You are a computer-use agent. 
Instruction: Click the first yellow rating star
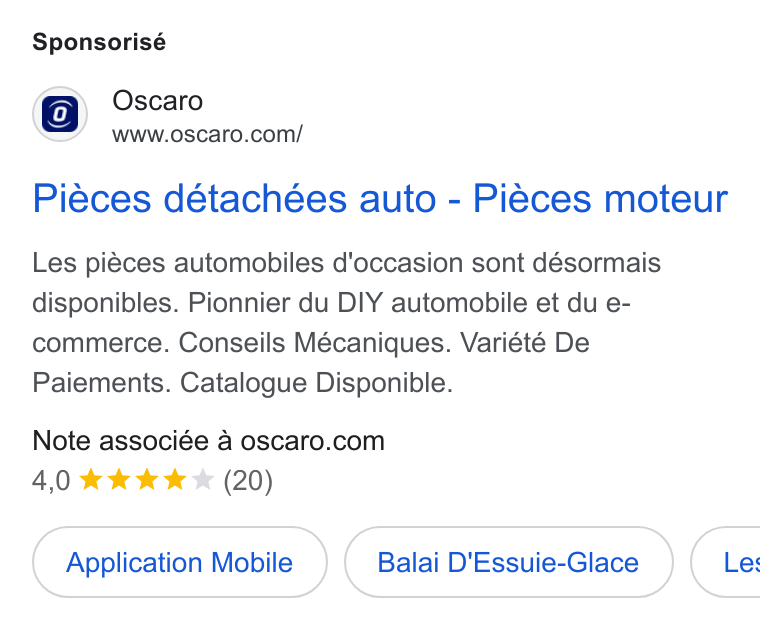click(x=91, y=480)
